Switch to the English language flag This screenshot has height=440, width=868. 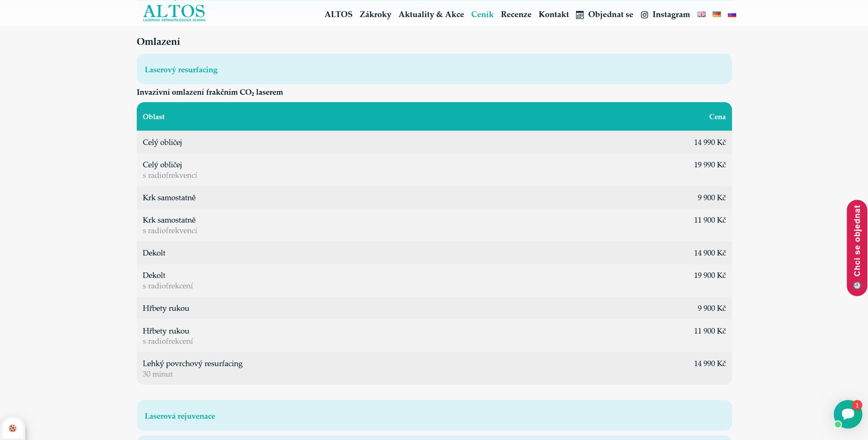(701, 14)
